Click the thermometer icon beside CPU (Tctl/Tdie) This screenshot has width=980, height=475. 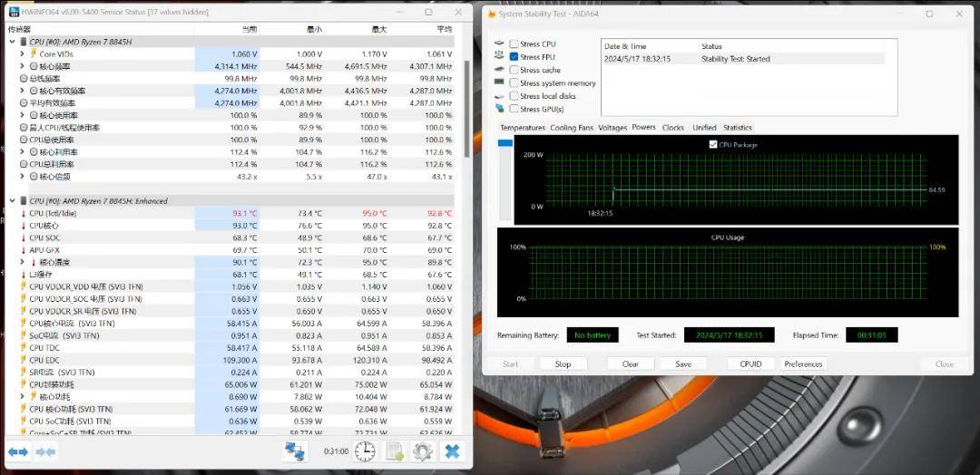pyautogui.click(x=24, y=213)
